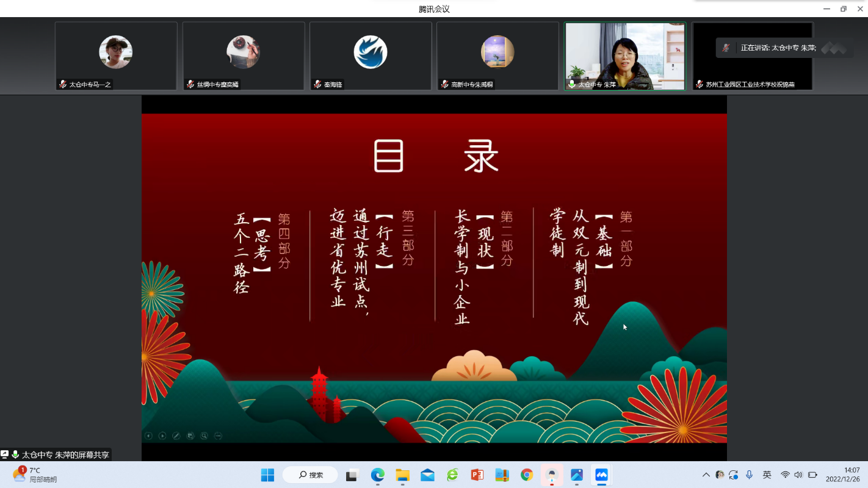Click the muted mic icon beside 太仓中专马一之
The height and width of the screenshot is (488, 868).
pos(63,84)
